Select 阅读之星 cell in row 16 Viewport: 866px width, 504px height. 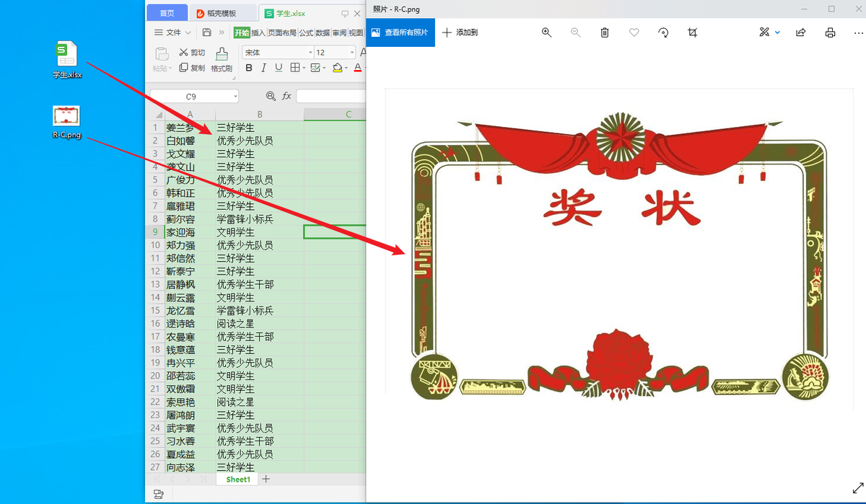click(x=259, y=324)
